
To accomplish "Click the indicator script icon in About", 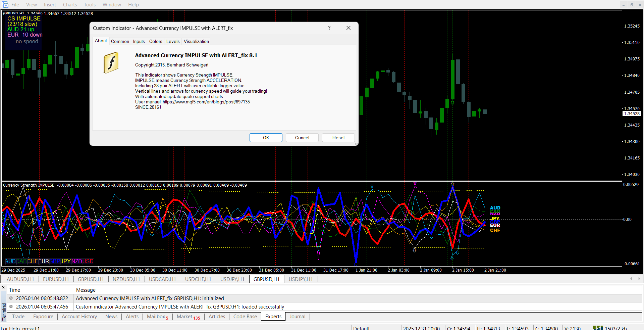I will coord(111,62).
